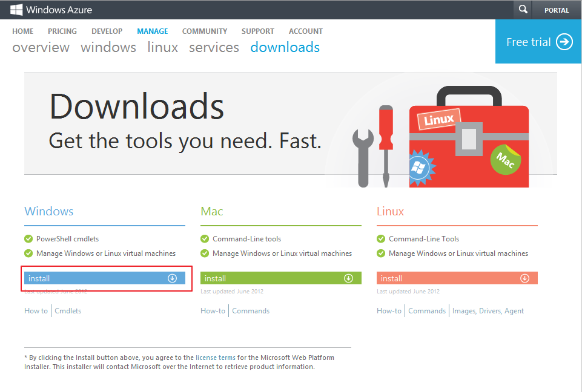Click green check beside Mac Command-Line tools
This screenshot has height=392, width=582.
(x=205, y=239)
